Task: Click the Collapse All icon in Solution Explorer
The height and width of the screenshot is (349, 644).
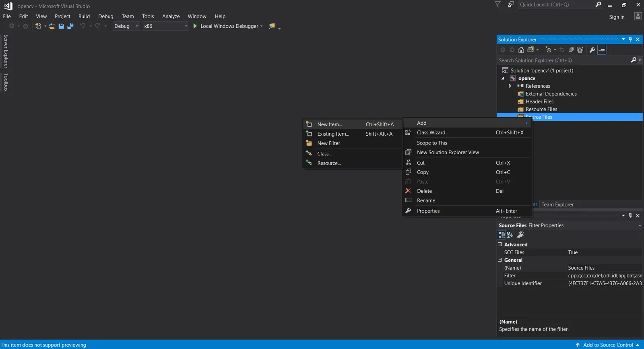Action: (x=571, y=50)
